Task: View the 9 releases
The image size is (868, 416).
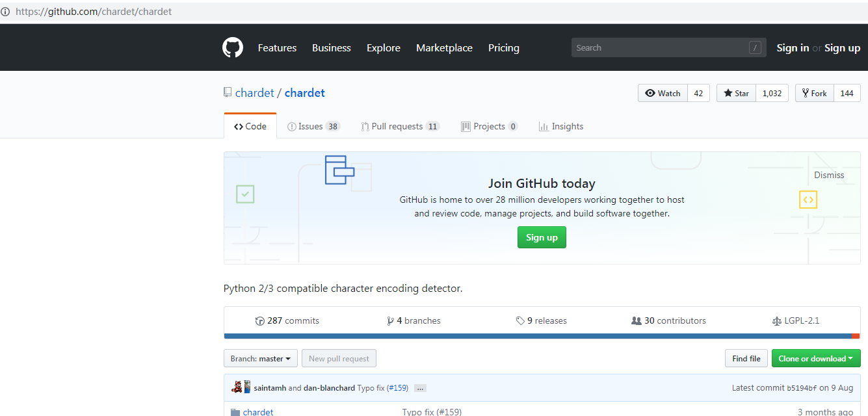Action: (542, 321)
